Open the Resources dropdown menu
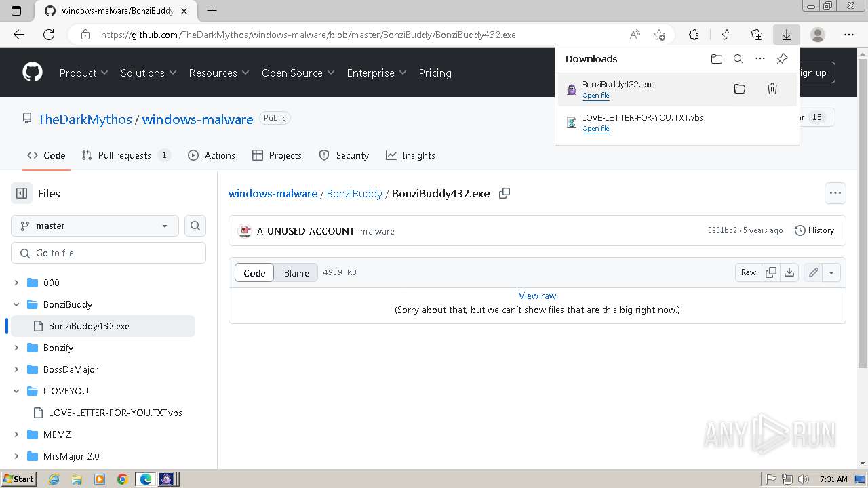868x488 pixels. (219, 73)
